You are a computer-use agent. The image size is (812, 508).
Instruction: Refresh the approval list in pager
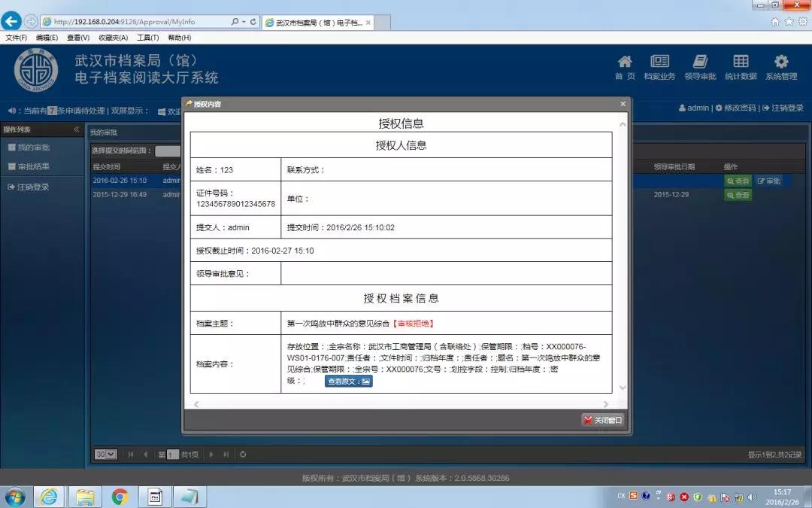pyautogui.click(x=243, y=455)
